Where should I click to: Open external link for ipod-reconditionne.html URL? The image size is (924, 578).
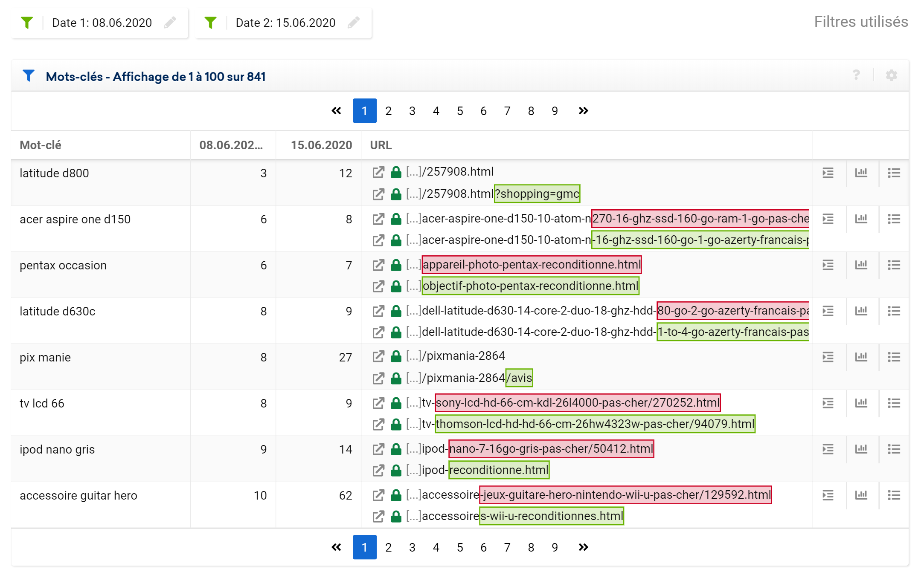point(378,471)
